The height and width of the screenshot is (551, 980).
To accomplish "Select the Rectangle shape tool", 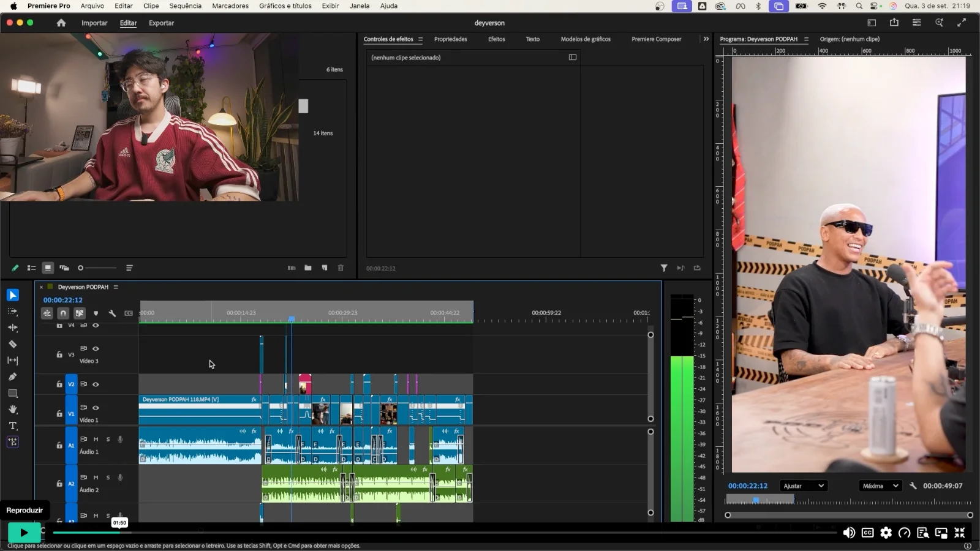I will pyautogui.click(x=13, y=393).
